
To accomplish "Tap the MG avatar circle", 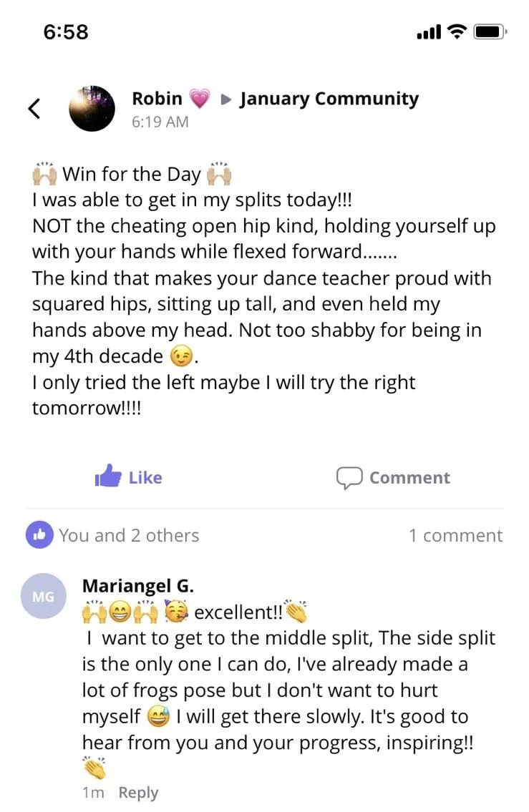I will [x=44, y=596].
